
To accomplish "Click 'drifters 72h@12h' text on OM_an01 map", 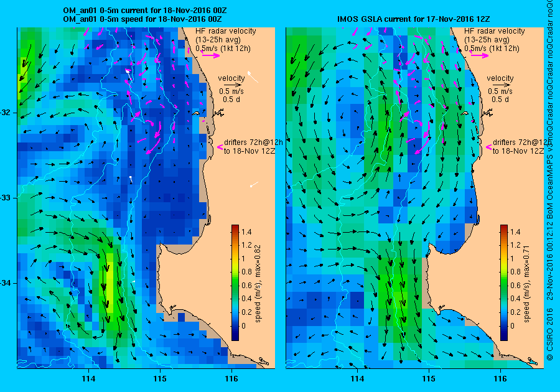I will tap(253, 142).
